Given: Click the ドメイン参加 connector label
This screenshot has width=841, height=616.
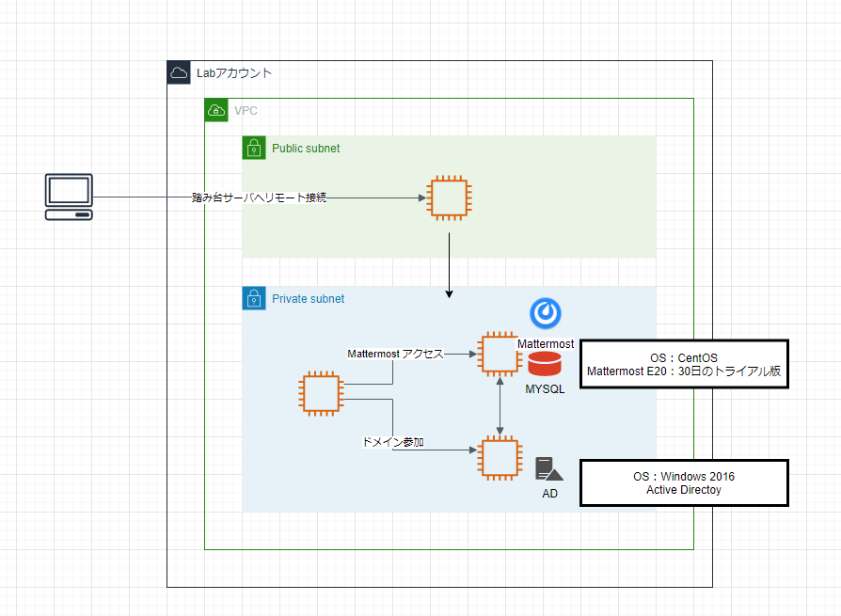Looking at the screenshot, I should (x=393, y=442).
